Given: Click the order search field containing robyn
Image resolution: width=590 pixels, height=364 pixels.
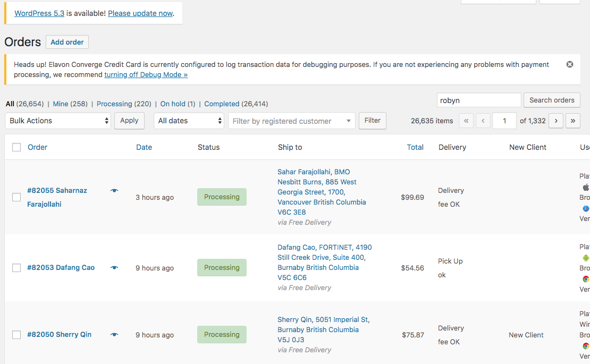Looking at the screenshot, I should (478, 100).
